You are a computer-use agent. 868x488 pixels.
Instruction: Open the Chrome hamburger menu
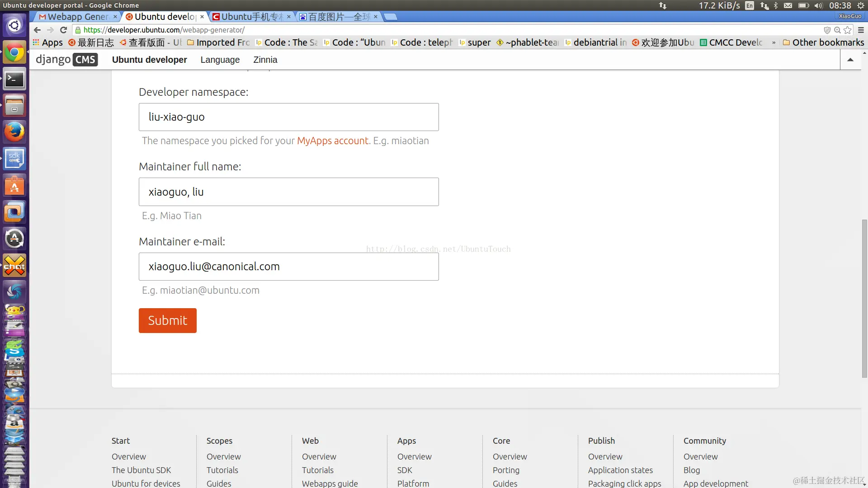(x=861, y=30)
